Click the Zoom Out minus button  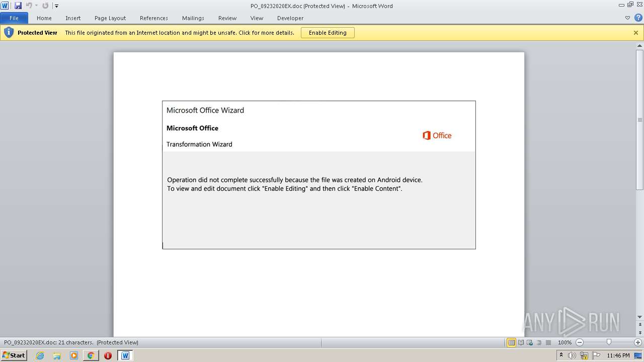coord(579,342)
